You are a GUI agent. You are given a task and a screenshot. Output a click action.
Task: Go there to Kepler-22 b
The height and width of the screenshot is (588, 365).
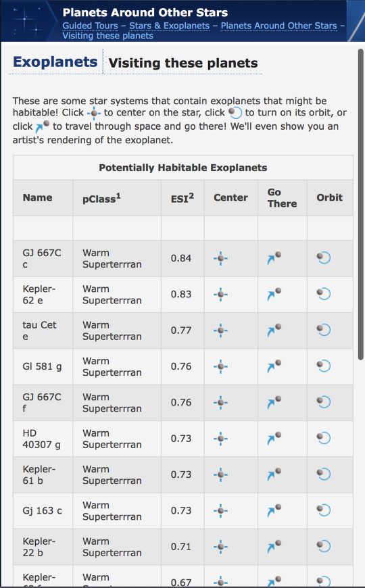274,546
